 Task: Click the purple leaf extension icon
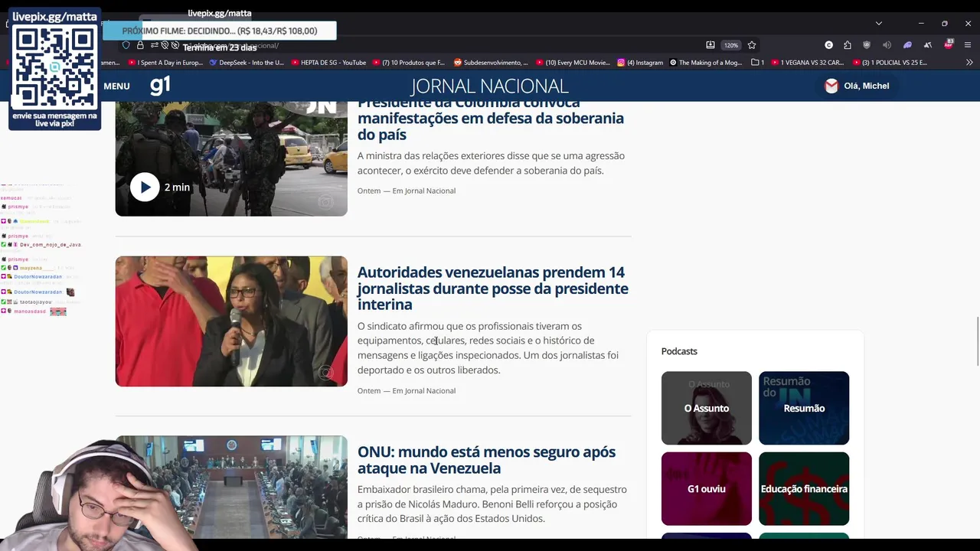907,45
